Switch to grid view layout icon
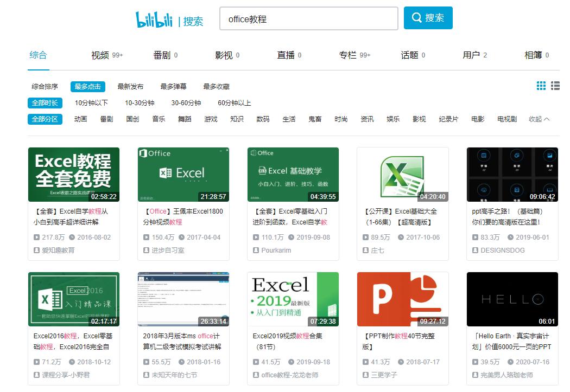 tap(541, 85)
